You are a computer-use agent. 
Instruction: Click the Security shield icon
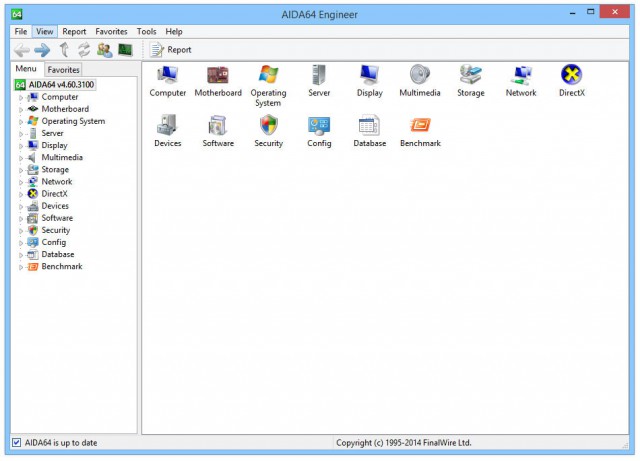[269, 125]
